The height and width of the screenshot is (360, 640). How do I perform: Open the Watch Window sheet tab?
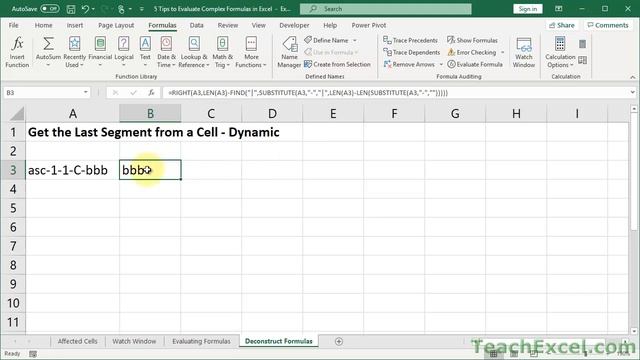tap(134, 341)
